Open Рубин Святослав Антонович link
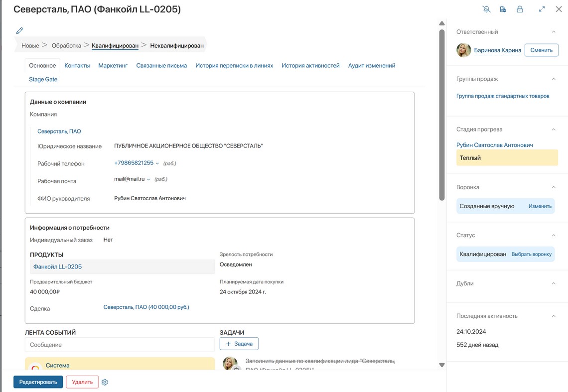The height and width of the screenshot is (392, 568). pos(494,145)
